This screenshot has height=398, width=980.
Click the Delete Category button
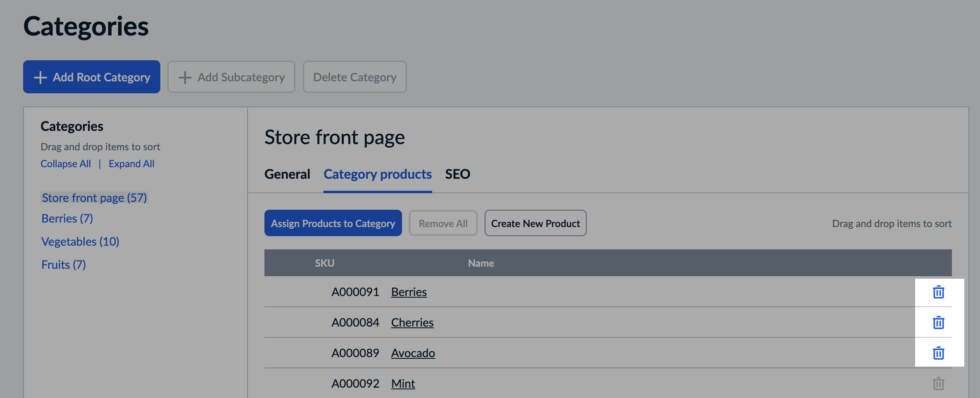click(x=354, y=77)
